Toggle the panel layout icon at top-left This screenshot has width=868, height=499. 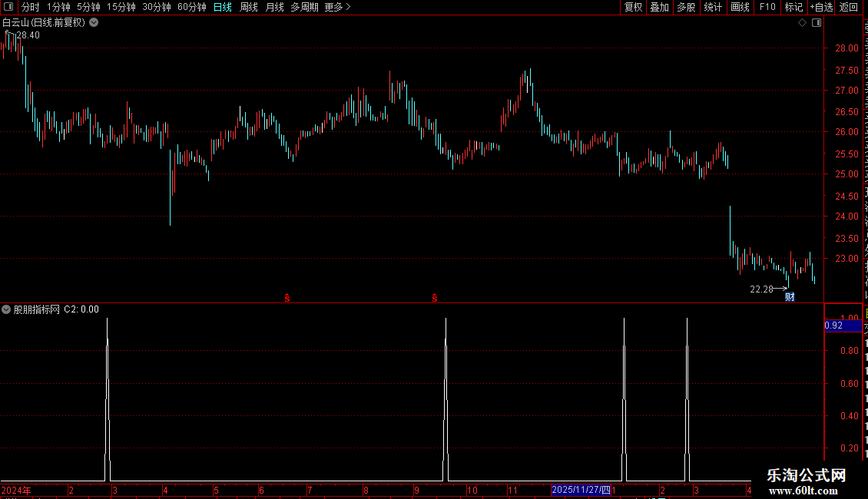point(8,7)
